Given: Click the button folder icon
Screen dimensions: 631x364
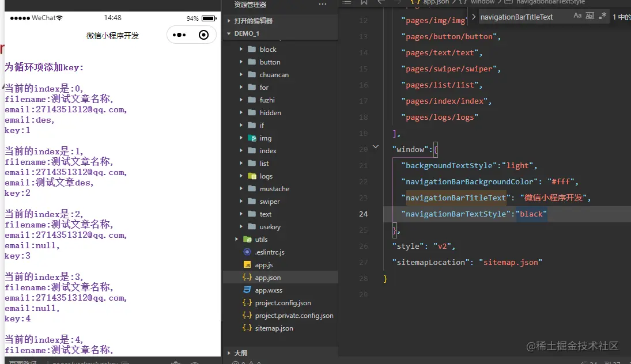Looking at the screenshot, I should (x=252, y=62).
